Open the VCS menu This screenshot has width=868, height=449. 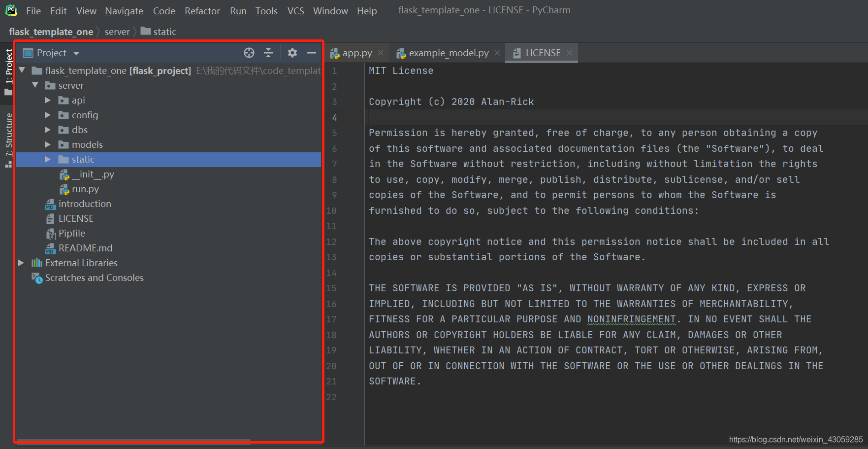pyautogui.click(x=296, y=11)
